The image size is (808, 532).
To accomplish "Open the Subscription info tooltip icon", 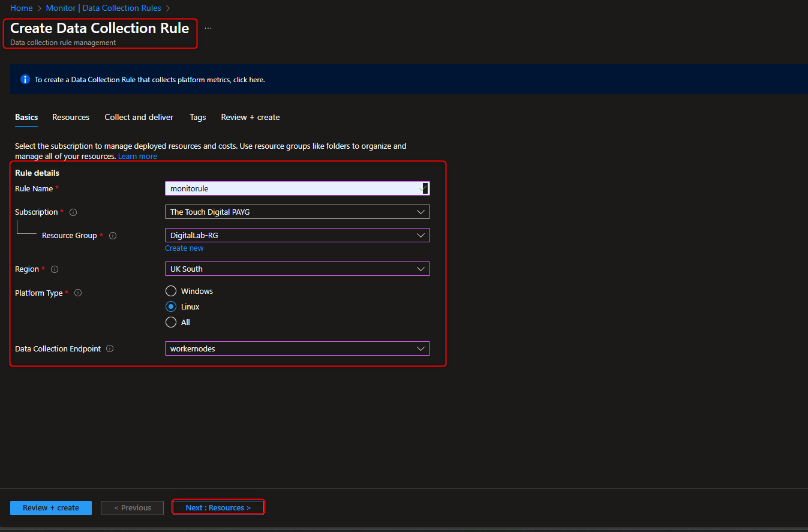I will (73, 212).
